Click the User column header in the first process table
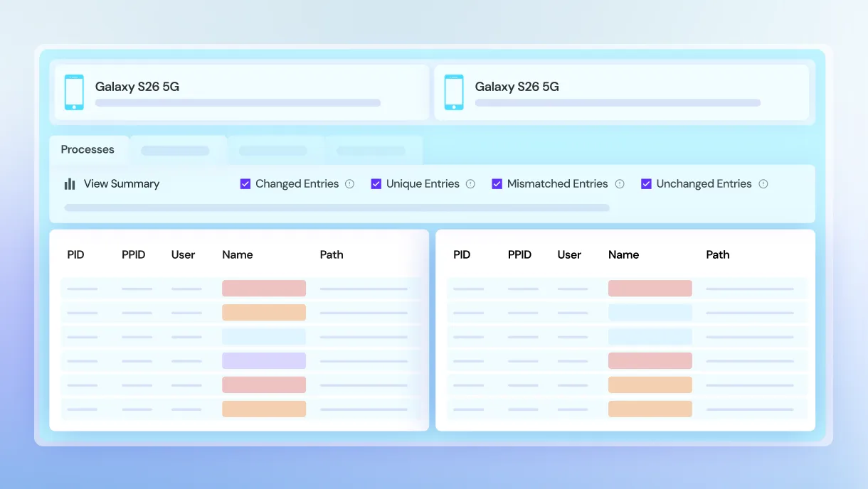 click(x=184, y=254)
